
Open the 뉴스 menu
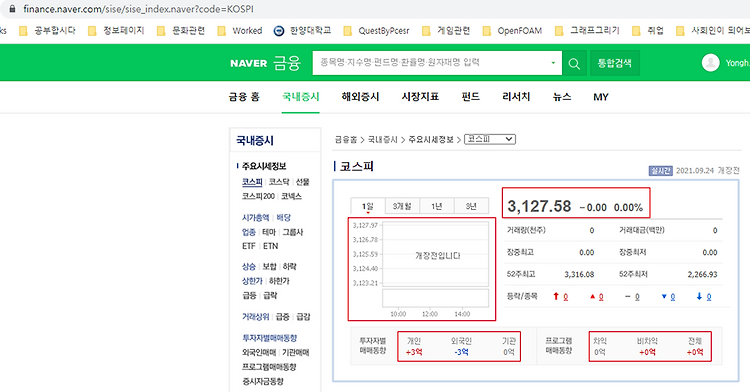pyautogui.click(x=562, y=97)
